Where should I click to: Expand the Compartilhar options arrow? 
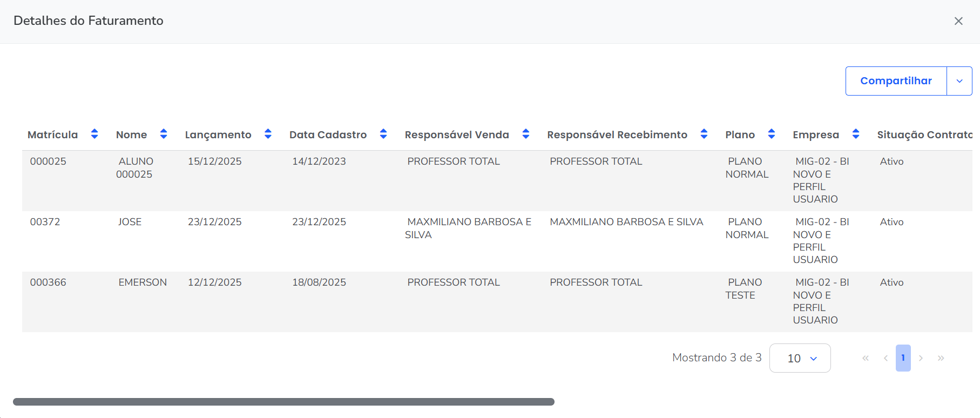click(x=959, y=81)
